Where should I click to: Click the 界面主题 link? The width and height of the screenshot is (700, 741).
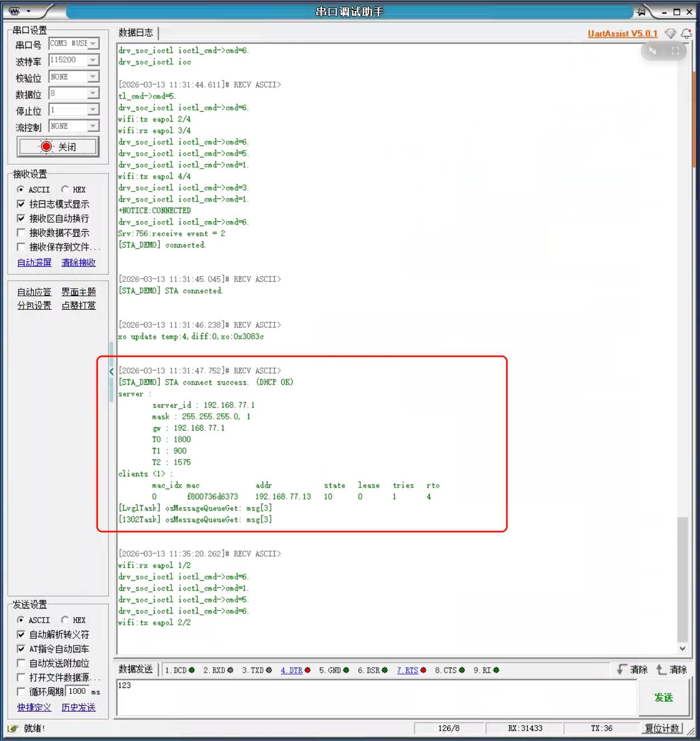[x=79, y=291]
